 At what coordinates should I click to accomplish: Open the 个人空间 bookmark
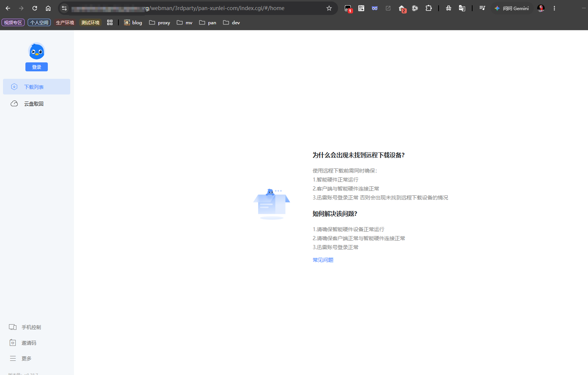(39, 22)
